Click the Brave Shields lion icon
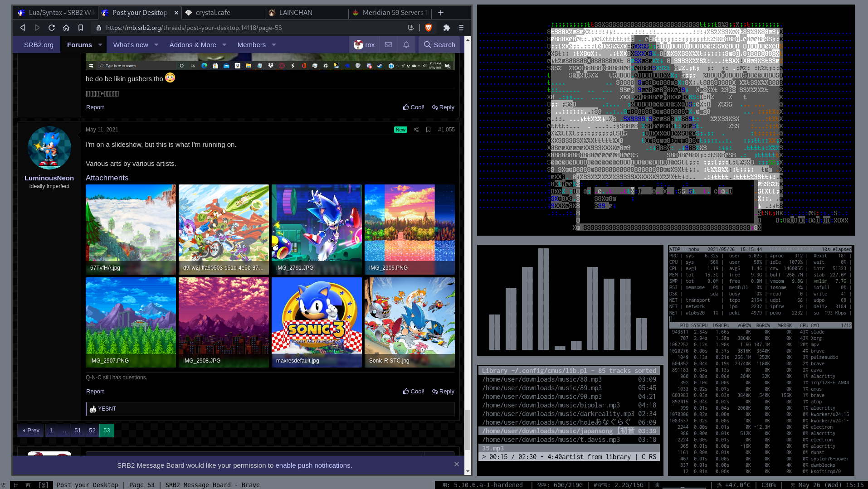This screenshot has width=868, height=489. tap(428, 28)
